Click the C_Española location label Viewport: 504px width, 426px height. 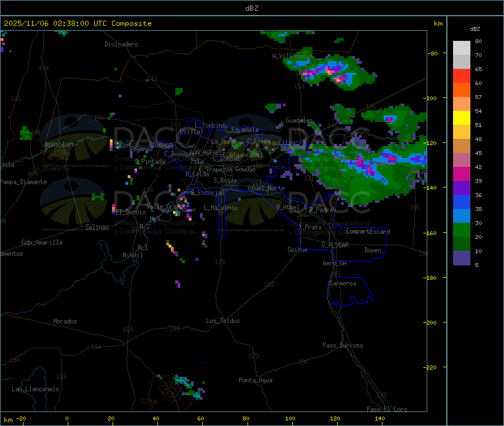coord(241,130)
